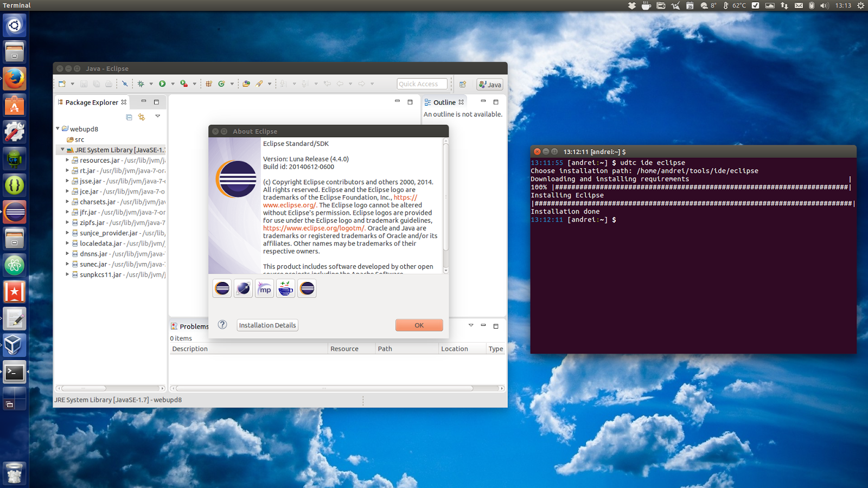This screenshot has width=868, height=488.
Task: Click the Resource column header in Problems
Action: pos(352,349)
